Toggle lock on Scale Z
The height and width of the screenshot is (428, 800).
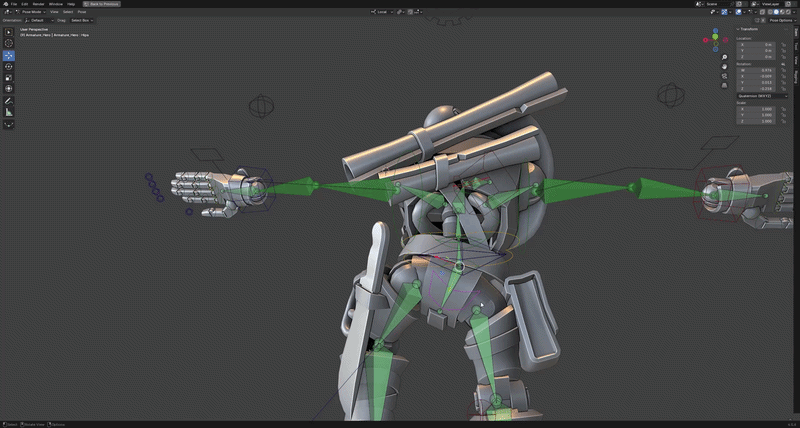point(783,121)
